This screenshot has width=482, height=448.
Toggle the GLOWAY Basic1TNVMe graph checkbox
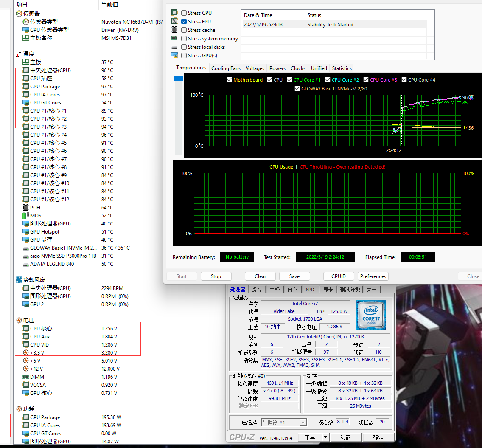click(x=297, y=89)
